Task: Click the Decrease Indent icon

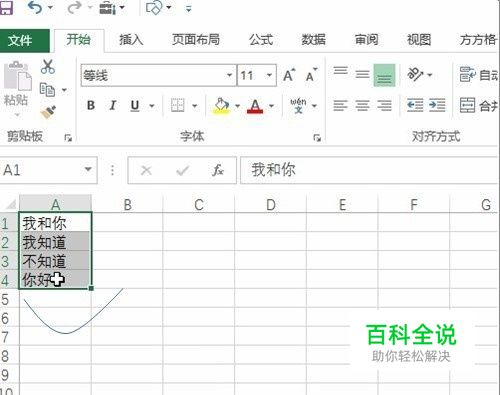Action: (415, 105)
